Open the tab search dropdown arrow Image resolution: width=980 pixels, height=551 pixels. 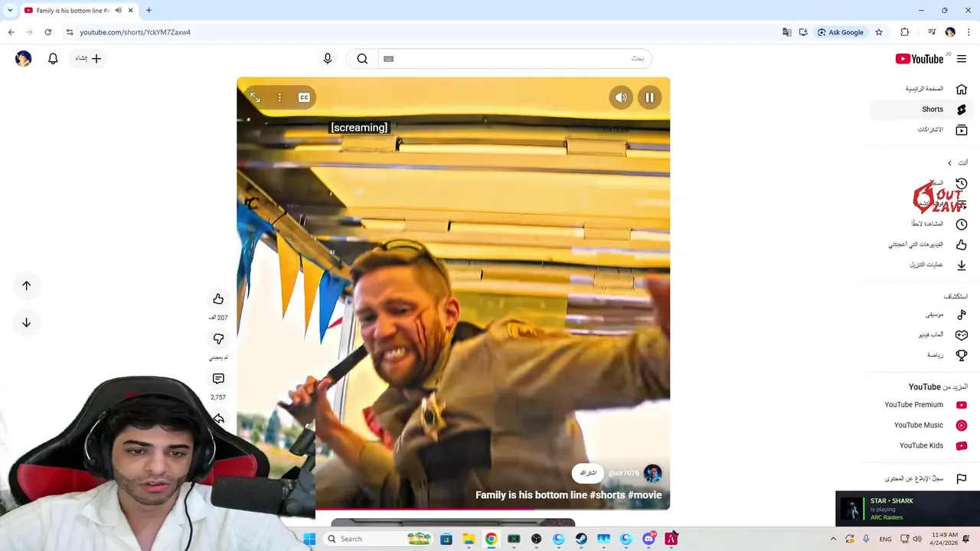click(10, 10)
